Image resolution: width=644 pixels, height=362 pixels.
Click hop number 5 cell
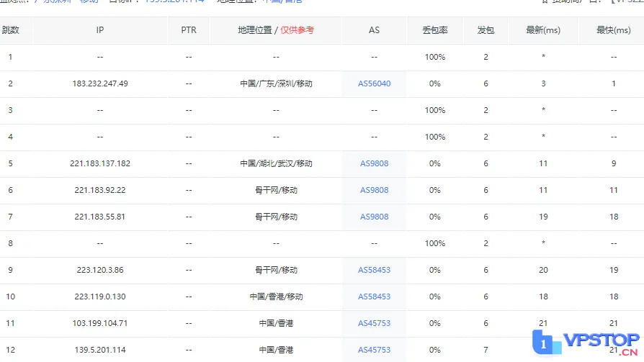tap(10, 163)
